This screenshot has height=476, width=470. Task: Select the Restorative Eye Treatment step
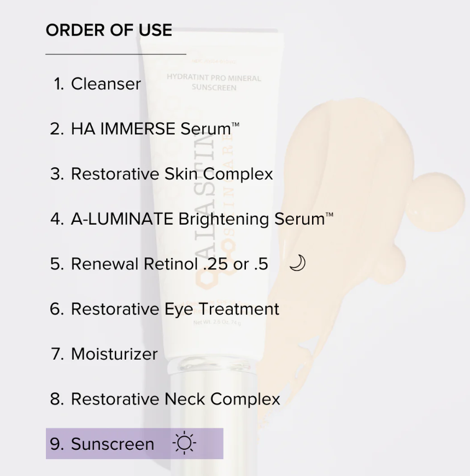click(x=175, y=309)
